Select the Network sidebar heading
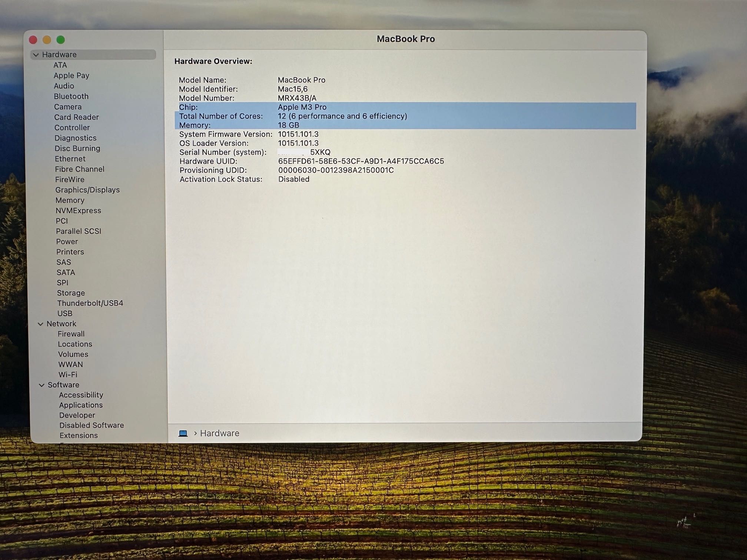747x560 pixels. [x=62, y=324]
